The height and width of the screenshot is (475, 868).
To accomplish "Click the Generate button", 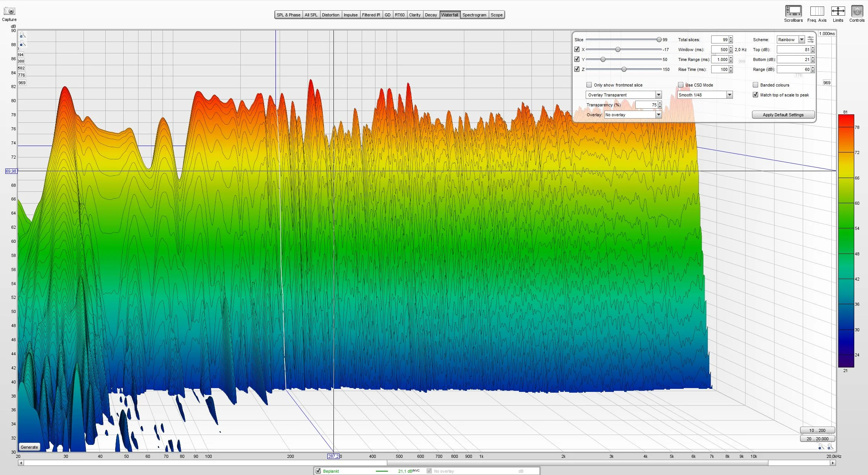I will [29, 447].
